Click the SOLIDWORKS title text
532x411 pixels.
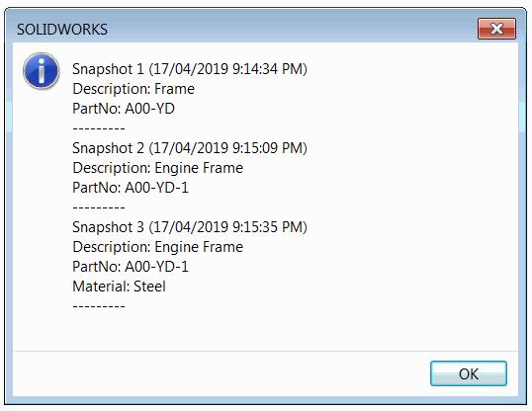pos(62,30)
